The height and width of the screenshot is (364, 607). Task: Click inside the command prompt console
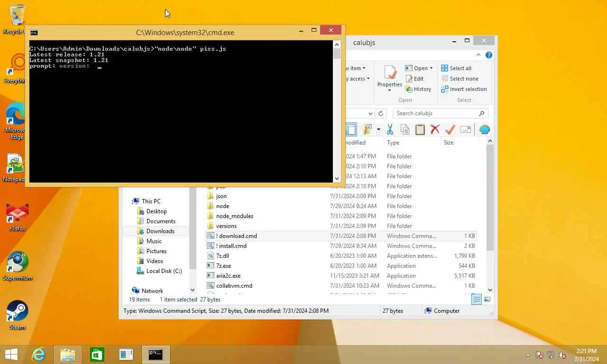coord(181,111)
